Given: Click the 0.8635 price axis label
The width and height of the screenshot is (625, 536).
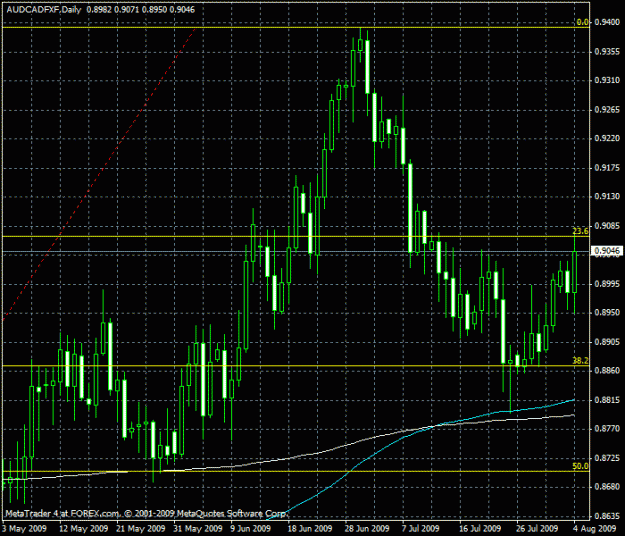Looking at the screenshot, I should click(607, 516).
